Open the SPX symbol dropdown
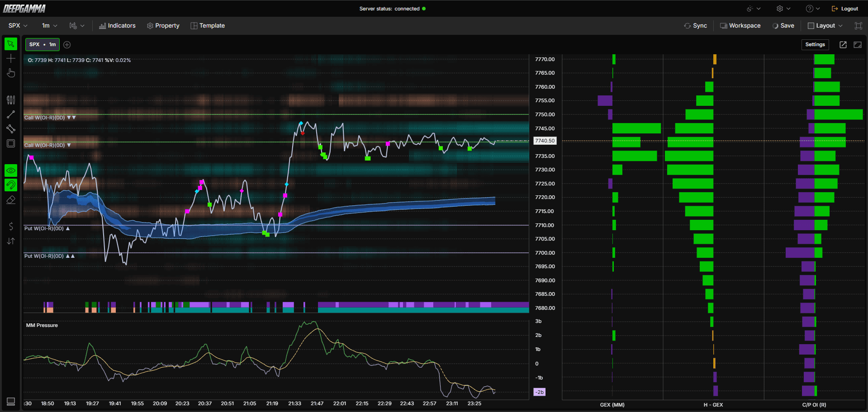868x412 pixels. [18, 26]
